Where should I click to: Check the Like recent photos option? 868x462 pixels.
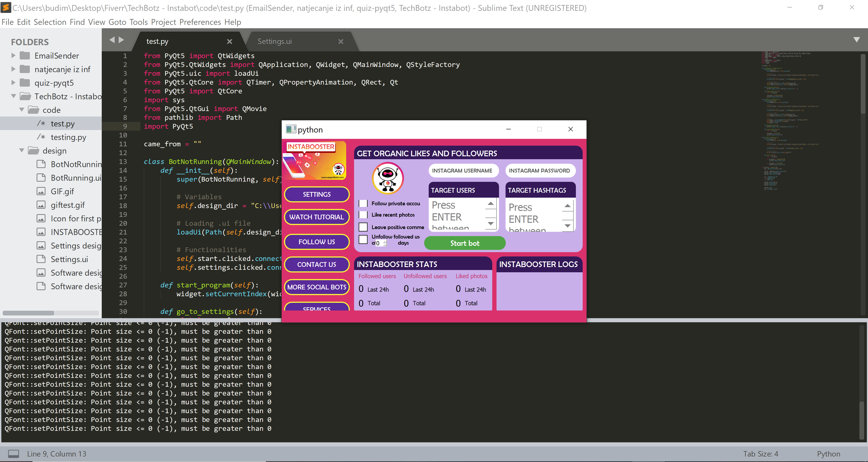click(x=363, y=215)
